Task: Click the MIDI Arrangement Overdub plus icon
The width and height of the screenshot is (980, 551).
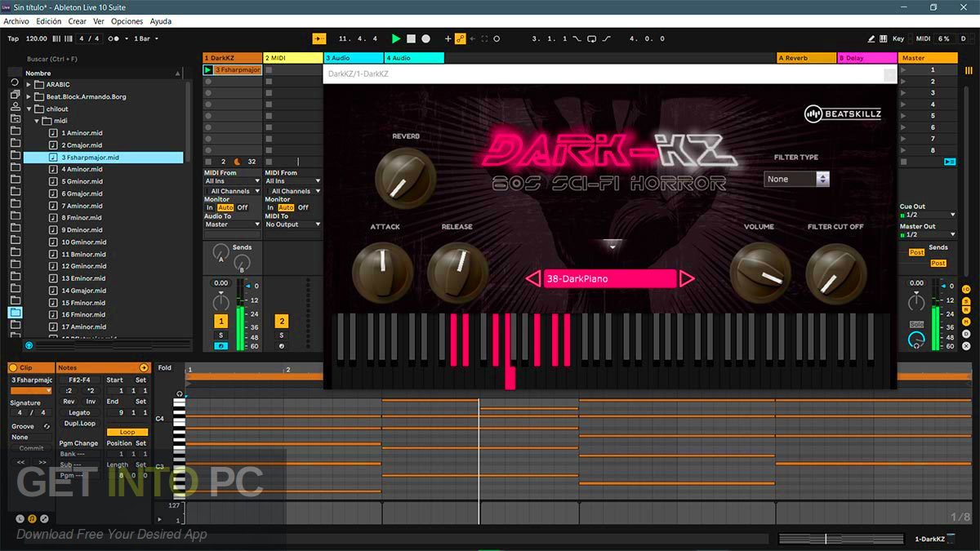Action: (x=448, y=38)
